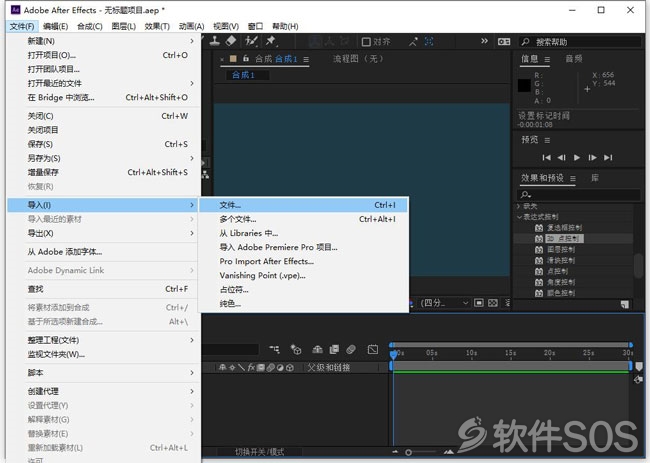Toggle the draft 3D icon in timeline
This screenshot has width=650, height=463.
tap(296, 349)
